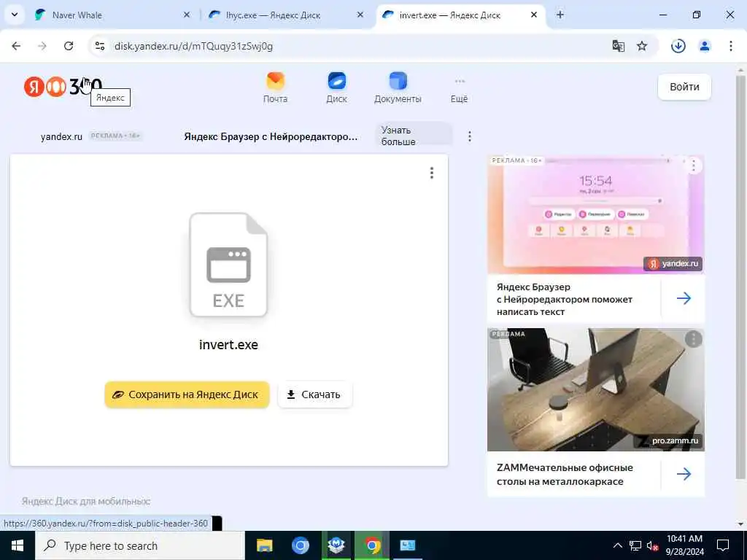Image resolution: width=747 pixels, height=560 pixels.
Task: Click the Type here to search box
Action: click(139, 545)
